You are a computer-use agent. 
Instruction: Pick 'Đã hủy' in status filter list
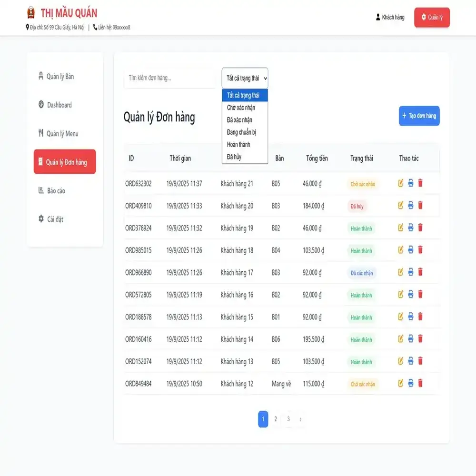234,157
